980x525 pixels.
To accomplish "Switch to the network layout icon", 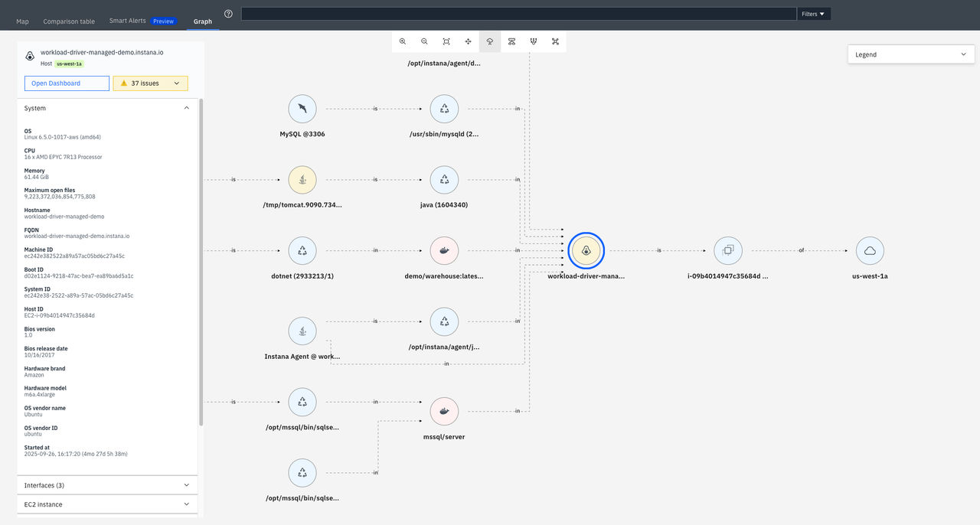I will click(555, 41).
